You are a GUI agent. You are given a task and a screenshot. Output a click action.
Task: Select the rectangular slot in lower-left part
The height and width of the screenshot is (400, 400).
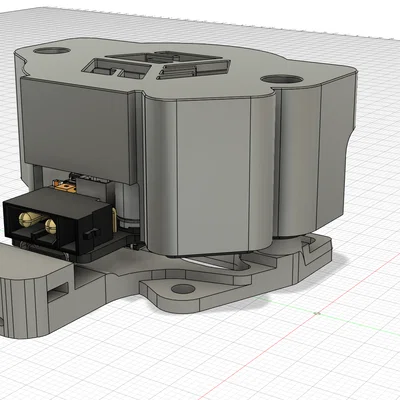[x=58, y=292]
